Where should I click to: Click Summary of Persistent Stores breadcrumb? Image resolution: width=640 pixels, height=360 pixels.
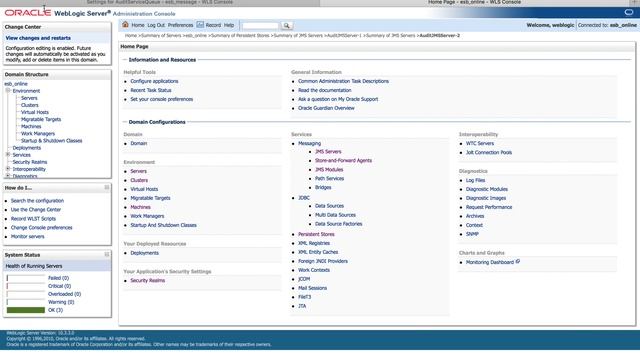[x=240, y=36]
